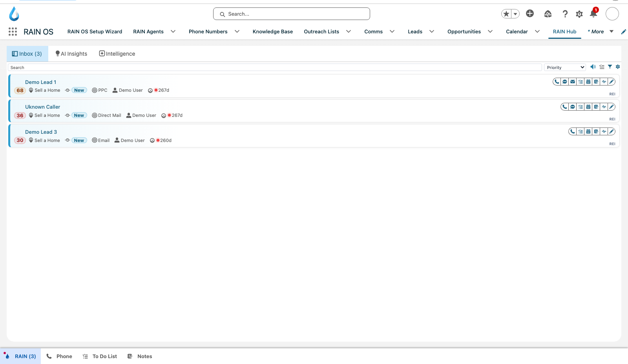Open task list icon for Demo Lead 3

(x=580, y=131)
